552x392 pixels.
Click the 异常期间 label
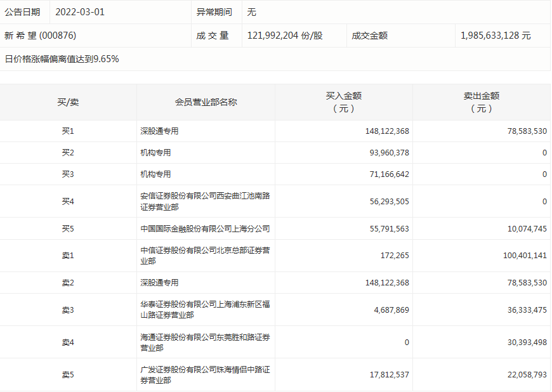pyautogui.click(x=214, y=12)
